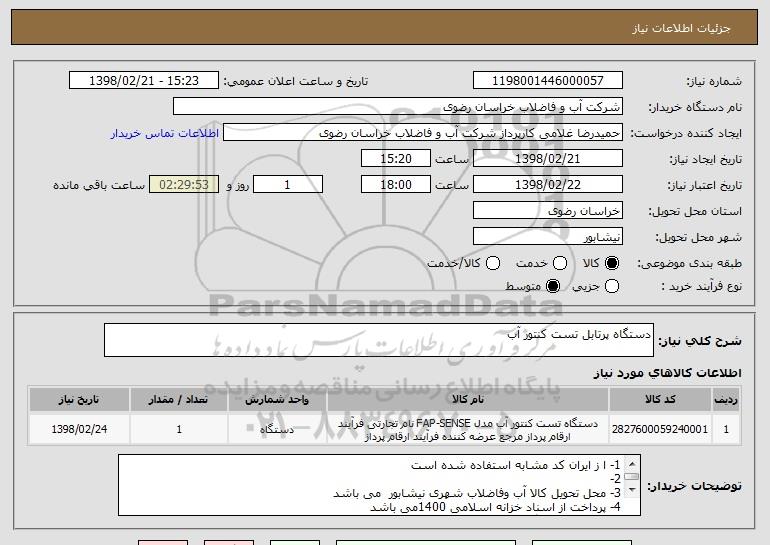This screenshot has width=770, height=545.
Task: Click the need date cell 1398/02/24
Action: click(79, 429)
